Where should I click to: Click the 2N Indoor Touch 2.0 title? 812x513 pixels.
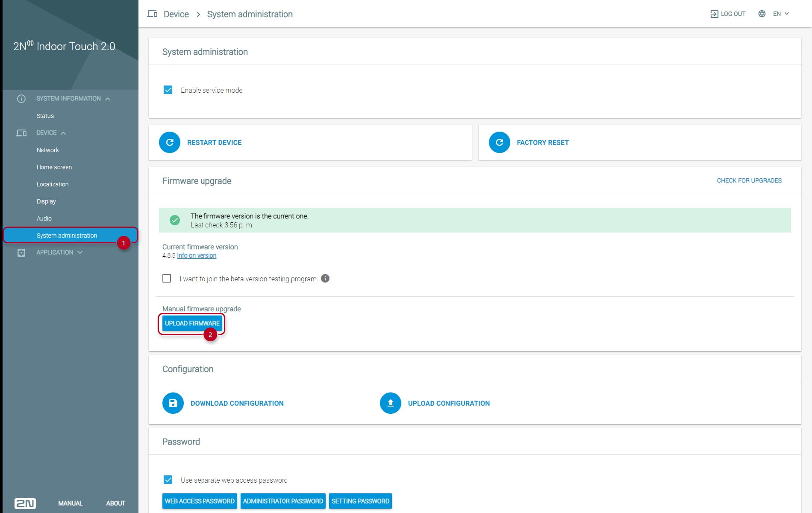pos(64,46)
